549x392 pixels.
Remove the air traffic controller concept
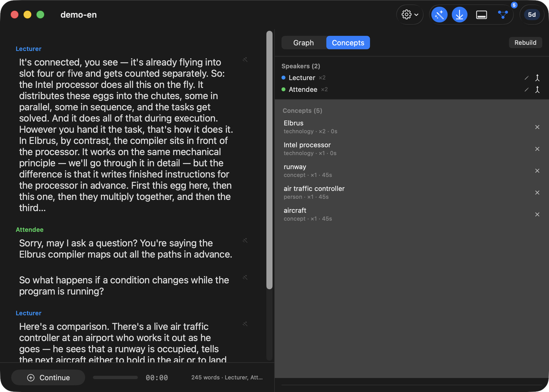(x=537, y=193)
